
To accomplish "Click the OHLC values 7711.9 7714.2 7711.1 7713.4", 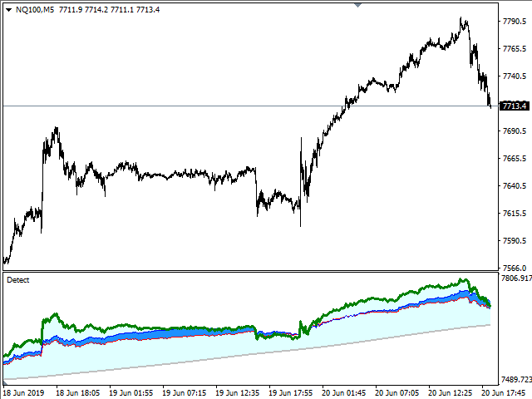I will pos(109,10).
